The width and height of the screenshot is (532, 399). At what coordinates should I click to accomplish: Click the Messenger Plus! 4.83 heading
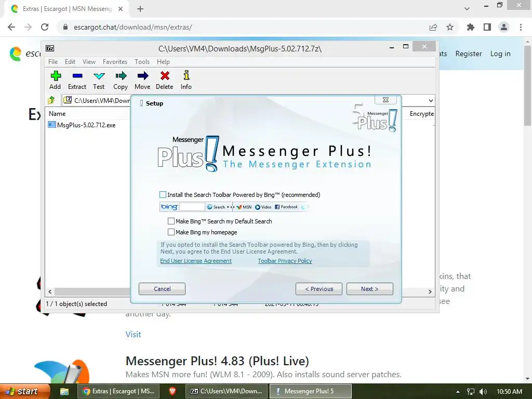(x=217, y=361)
